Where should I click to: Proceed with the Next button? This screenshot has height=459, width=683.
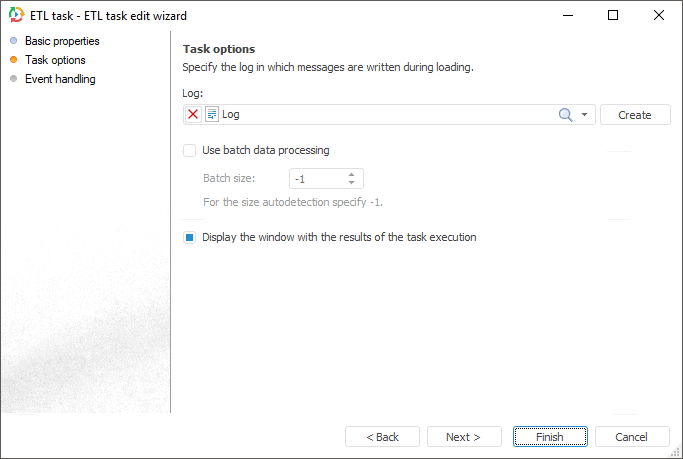click(464, 437)
